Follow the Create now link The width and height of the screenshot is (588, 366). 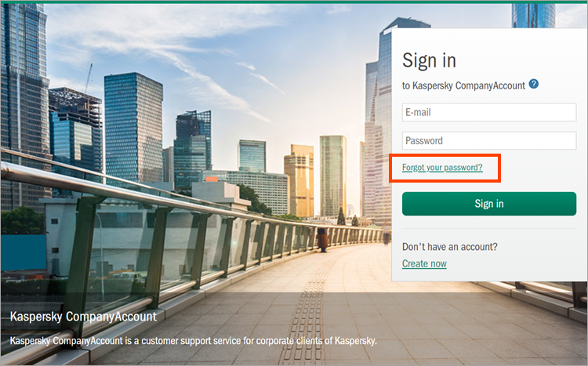424,263
